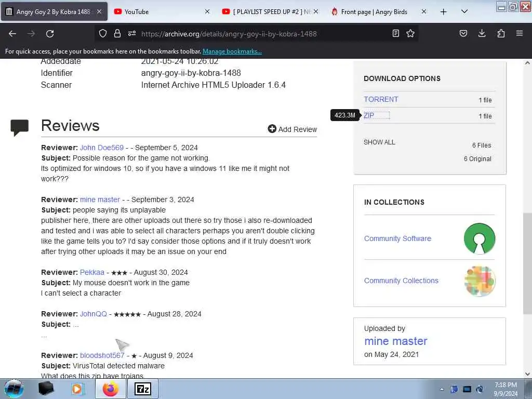Click the Reviews speech bubble icon
Image resolution: width=532 pixels, height=399 pixels.
(x=19, y=128)
